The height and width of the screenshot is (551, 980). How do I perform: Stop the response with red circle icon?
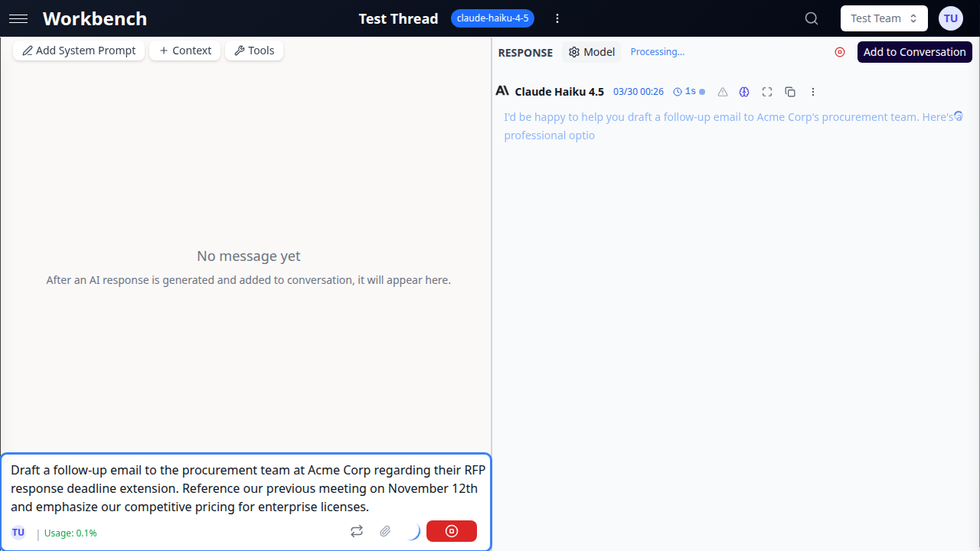click(840, 52)
